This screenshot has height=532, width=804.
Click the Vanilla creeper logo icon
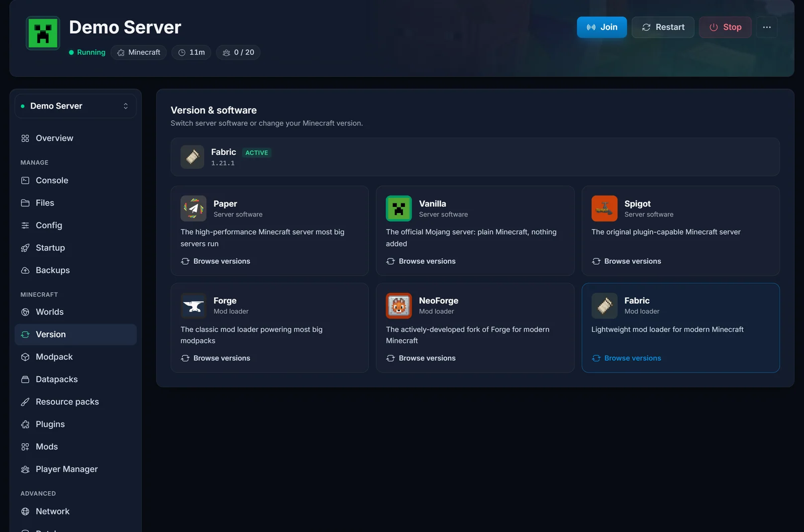click(399, 208)
